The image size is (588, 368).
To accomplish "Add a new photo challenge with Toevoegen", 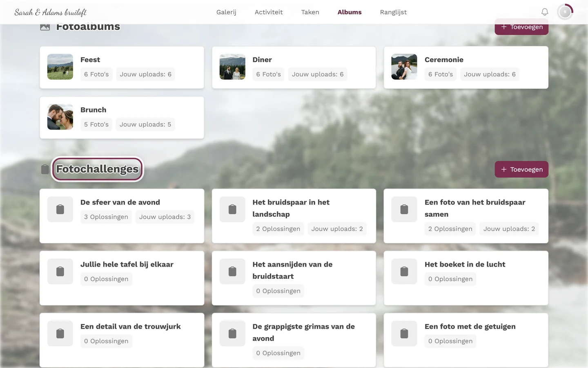I will click(x=521, y=169).
